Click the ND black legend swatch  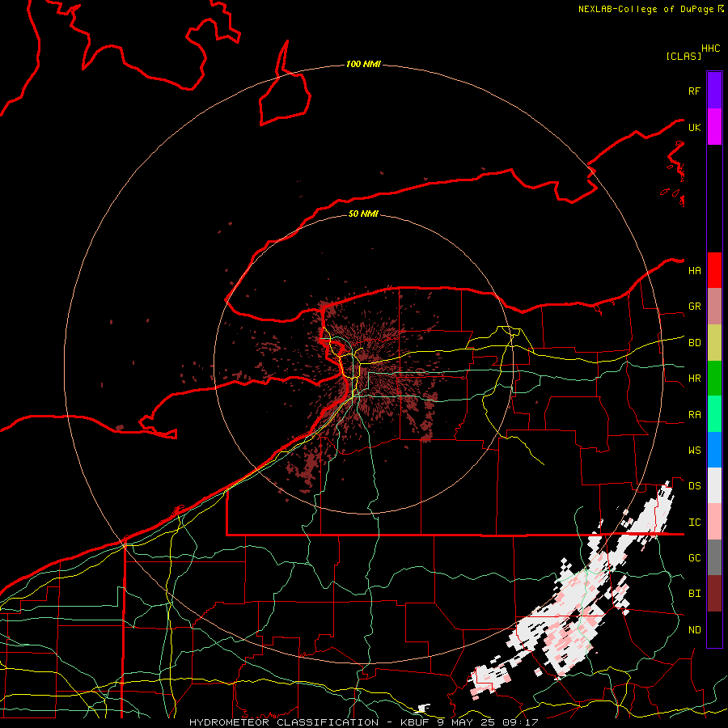[714, 629]
